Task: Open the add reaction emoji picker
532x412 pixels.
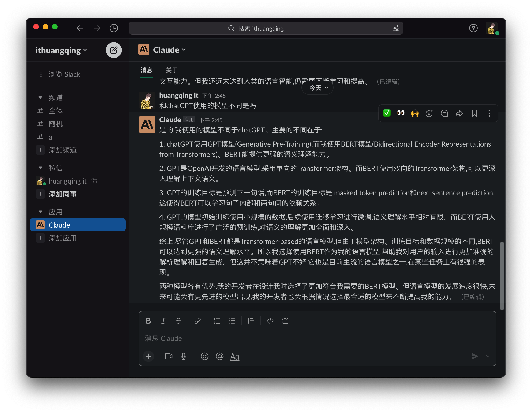Action: (x=429, y=113)
